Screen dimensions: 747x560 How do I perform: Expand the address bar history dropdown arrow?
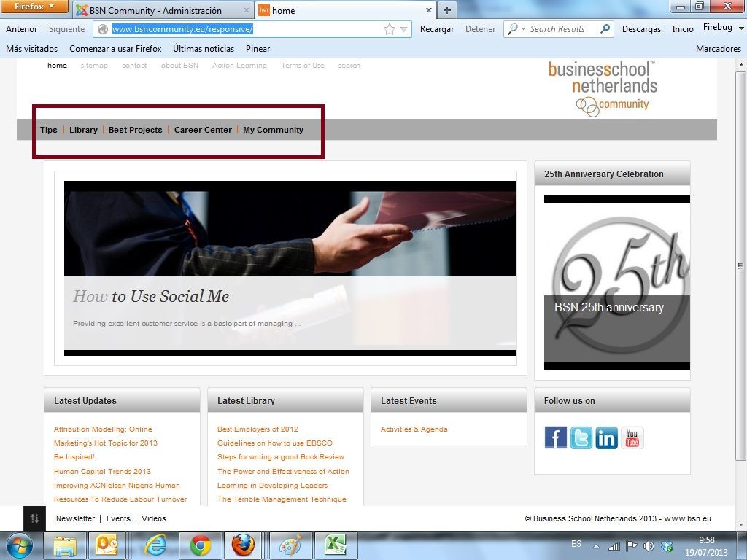click(x=404, y=29)
